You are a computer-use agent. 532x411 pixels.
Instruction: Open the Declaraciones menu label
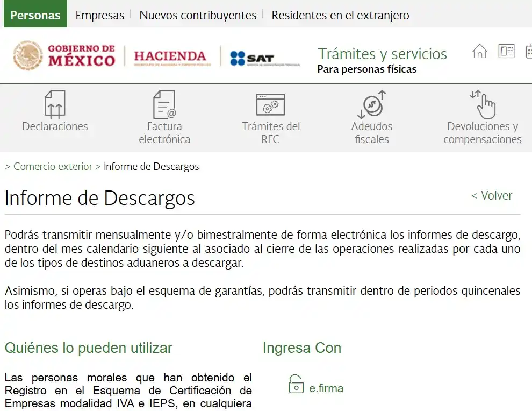pyautogui.click(x=55, y=126)
